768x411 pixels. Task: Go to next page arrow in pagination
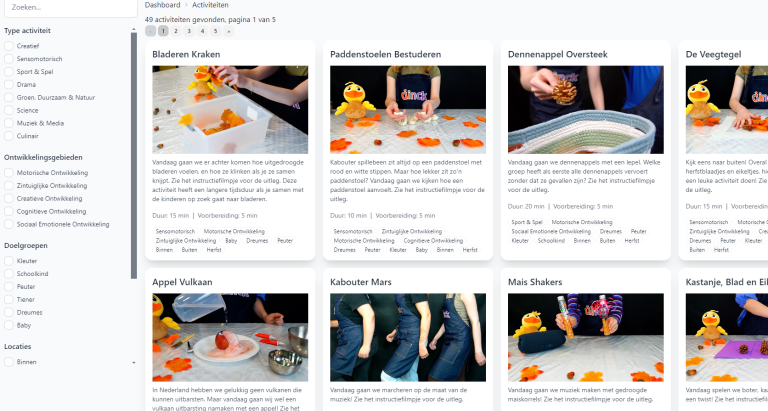(x=228, y=31)
